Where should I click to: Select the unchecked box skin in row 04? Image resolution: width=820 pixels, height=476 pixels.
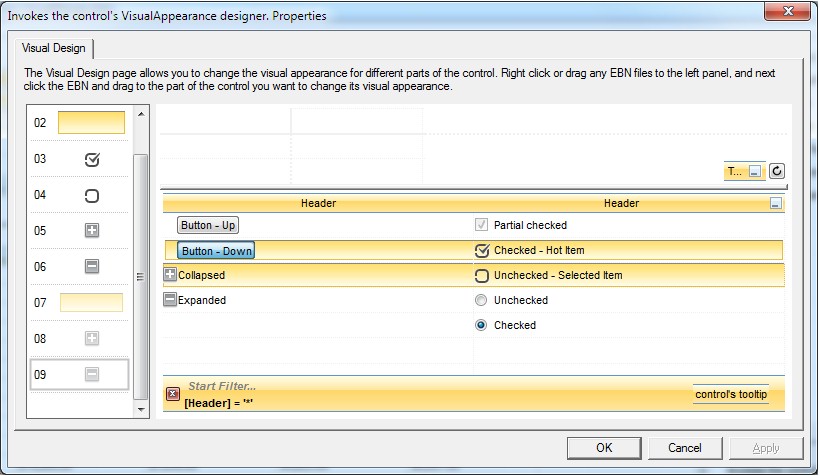(x=92, y=195)
